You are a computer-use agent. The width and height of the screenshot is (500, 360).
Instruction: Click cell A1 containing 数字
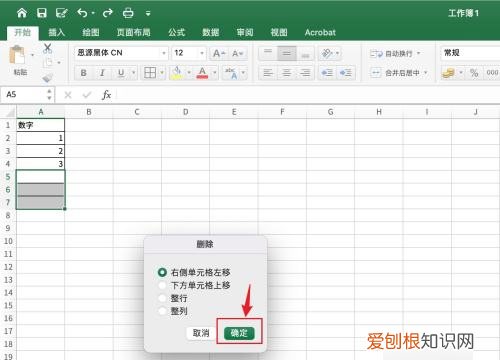[x=40, y=125]
